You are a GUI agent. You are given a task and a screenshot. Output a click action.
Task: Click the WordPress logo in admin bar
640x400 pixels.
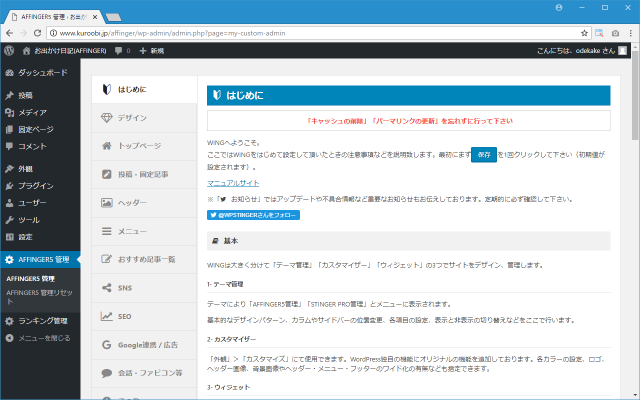8,49
